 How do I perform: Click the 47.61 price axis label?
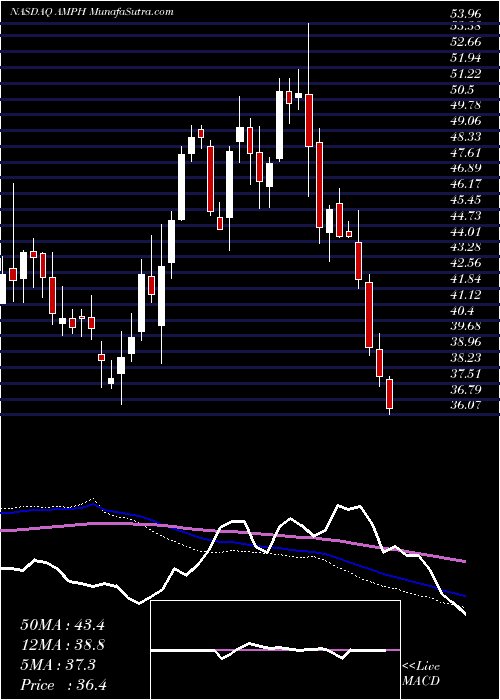[x=466, y=152]
